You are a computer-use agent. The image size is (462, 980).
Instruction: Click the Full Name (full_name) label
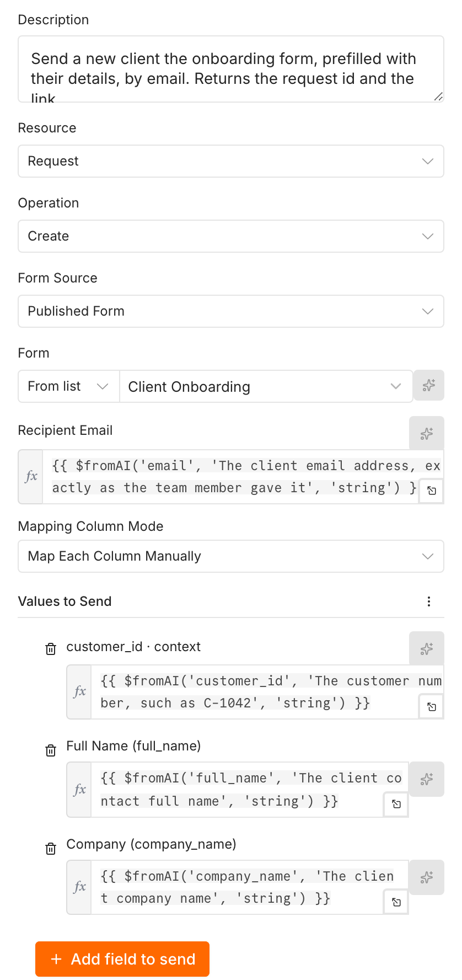pos(133,746)
